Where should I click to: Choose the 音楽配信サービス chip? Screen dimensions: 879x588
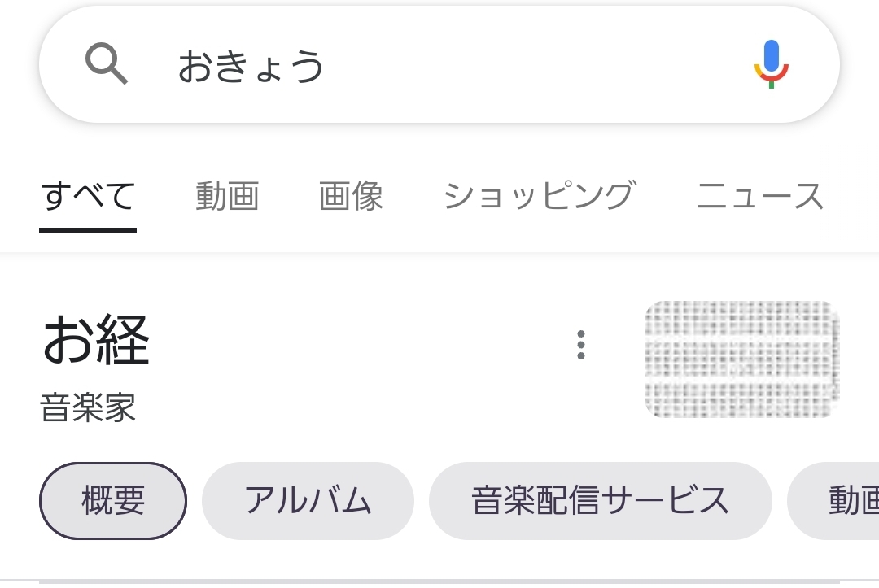[x=600, y=501]
